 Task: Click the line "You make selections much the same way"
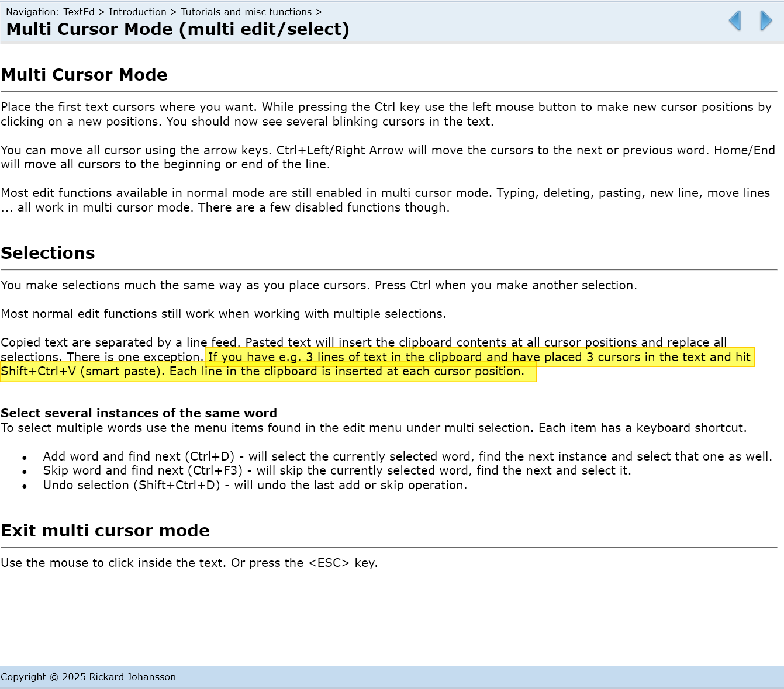319,285
